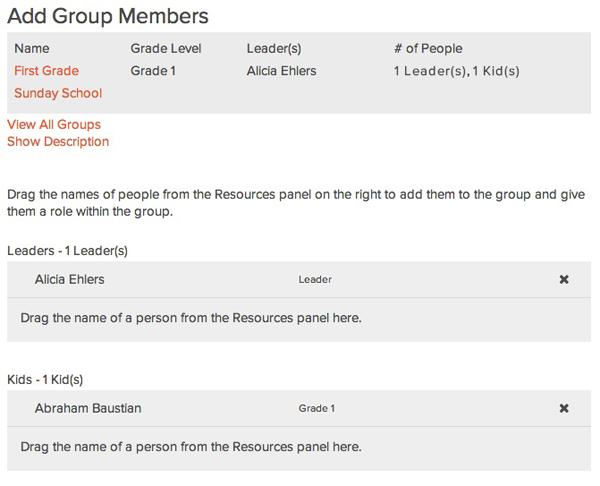Click the Leader(s) column header
The width and height of the screenshot is (600, 486).
point(276,49)
